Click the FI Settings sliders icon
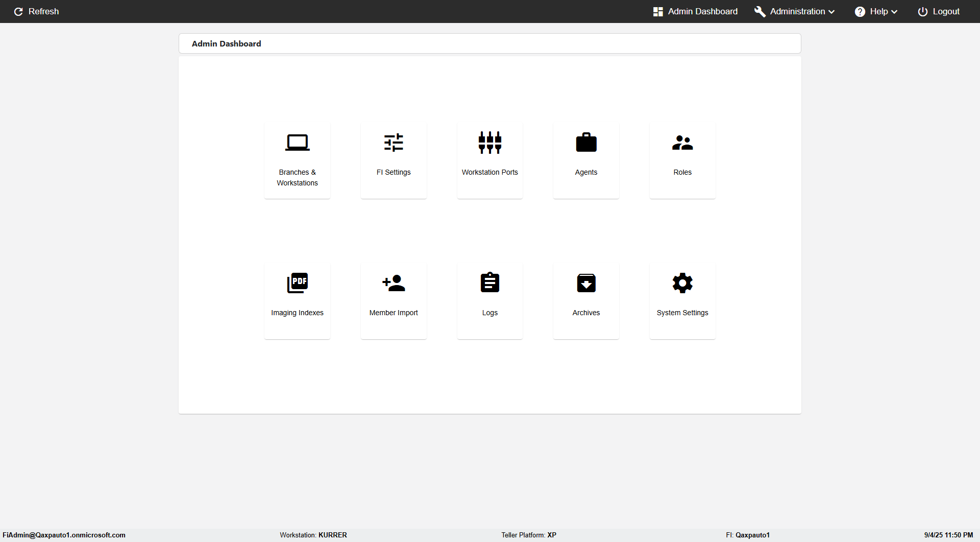 pos(394,143)
